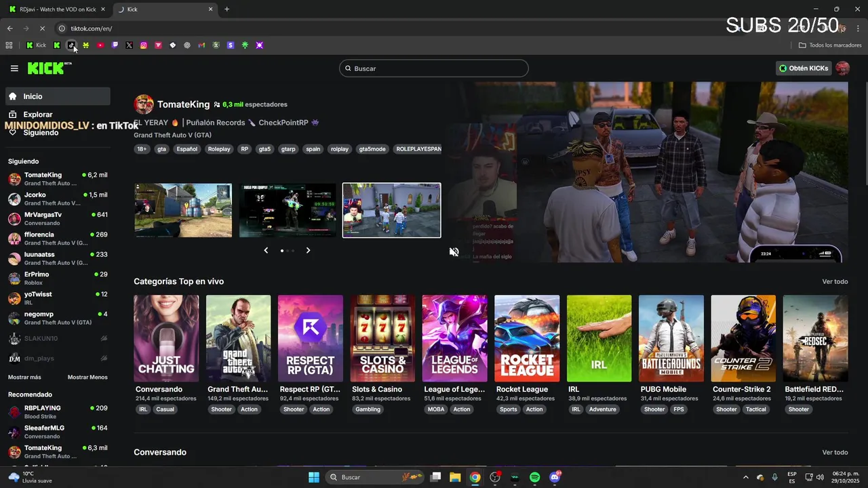Click the Kick search field
This screenshot has height=488, width=868.
click(434, 68)
